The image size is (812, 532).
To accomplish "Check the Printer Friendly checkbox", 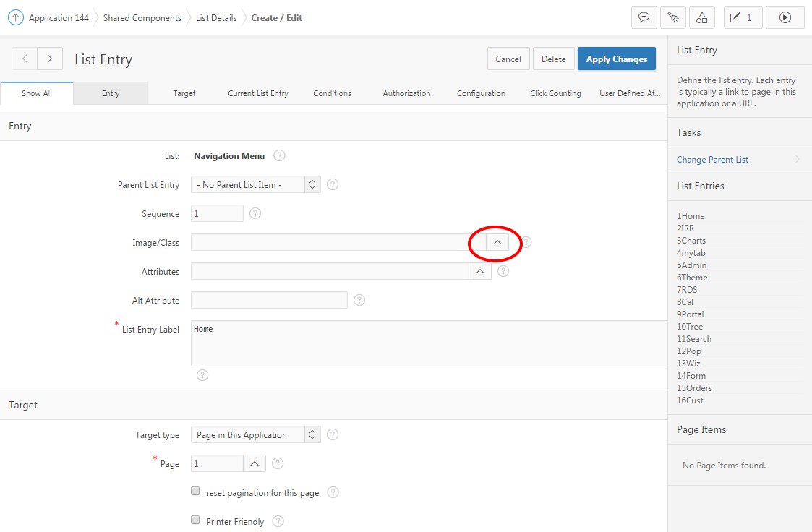I will (195, 520).
